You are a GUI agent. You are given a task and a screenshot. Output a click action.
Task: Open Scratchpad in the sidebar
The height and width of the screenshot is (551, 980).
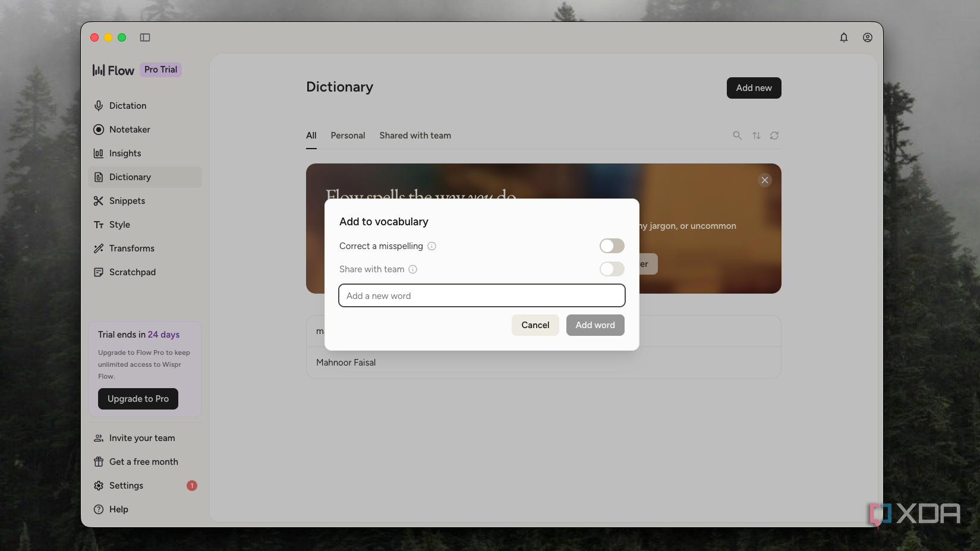coord(145,272)
